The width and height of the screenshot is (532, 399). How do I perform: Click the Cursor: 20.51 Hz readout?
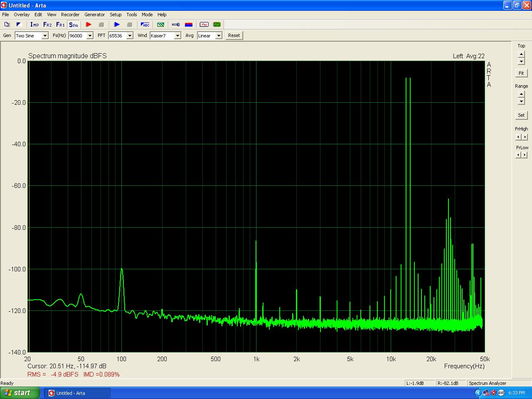(67, 366)
